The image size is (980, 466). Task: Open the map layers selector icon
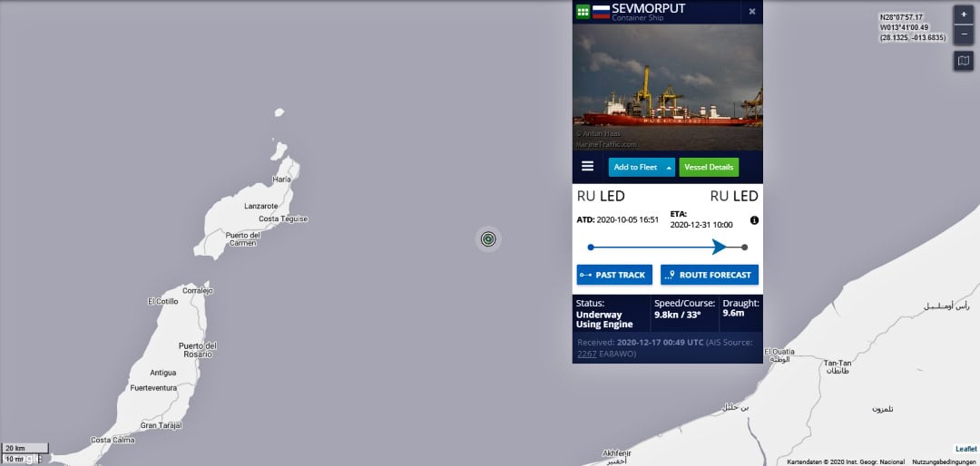click(963, 61)
